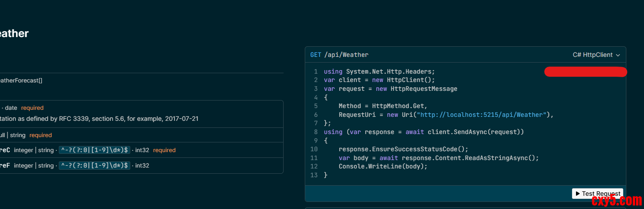Image resolution: width=644 pixels, height=209 pixels.
Task: Click the GET method label
Action: (x=316, y=55)
